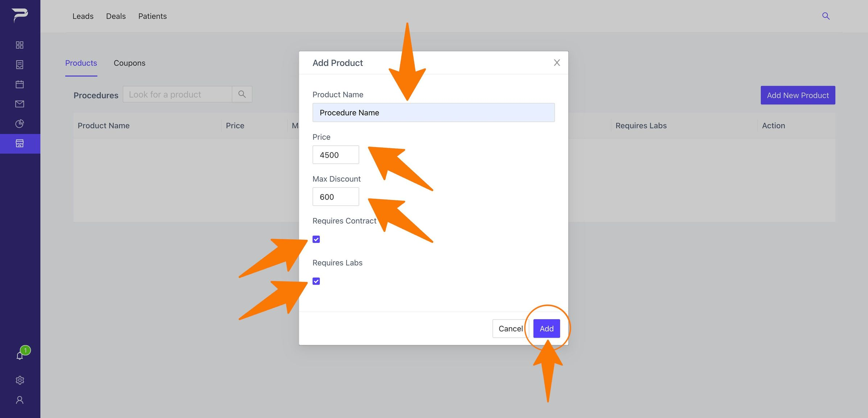Open the pie chart reports icon
This screenshot has width=868, height=418.
[x=20, y=124]
